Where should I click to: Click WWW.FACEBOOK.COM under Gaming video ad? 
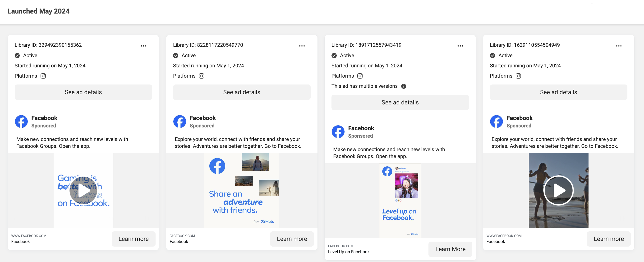[29, 236]
